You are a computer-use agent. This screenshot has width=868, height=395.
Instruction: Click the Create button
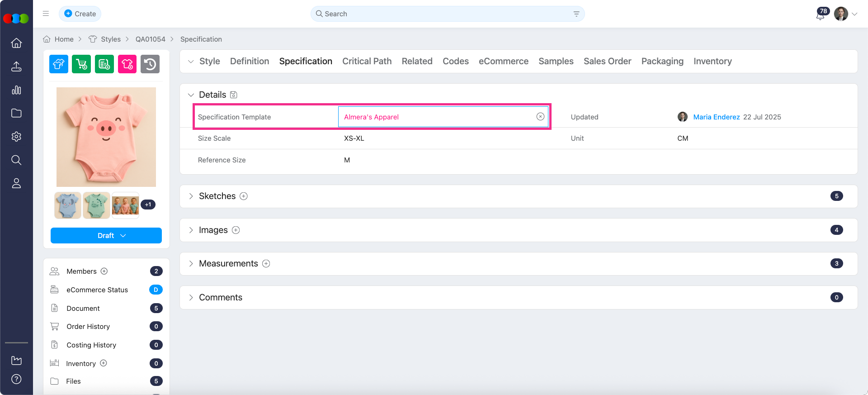80,14
